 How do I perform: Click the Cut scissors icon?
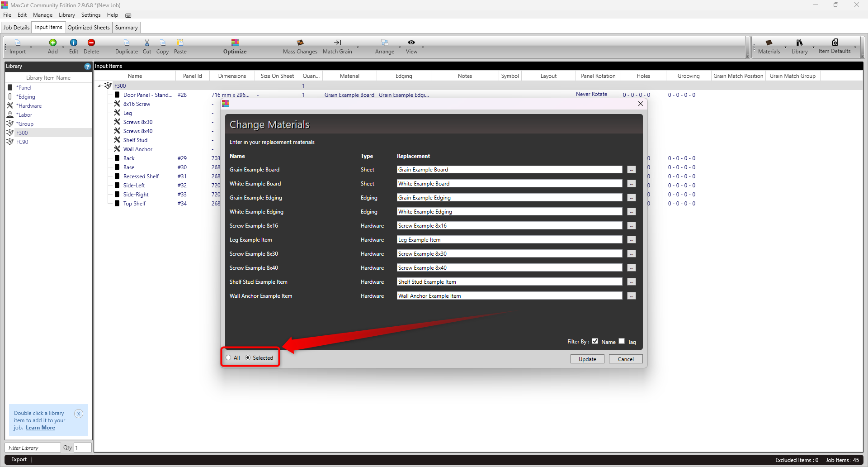(x=147, y=43)
